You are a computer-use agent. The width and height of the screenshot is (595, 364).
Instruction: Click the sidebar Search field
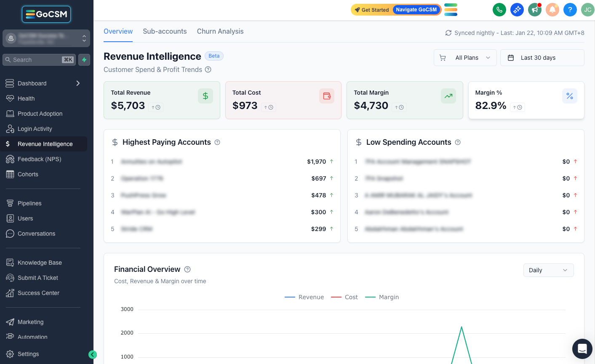click(x=39, y=60)
